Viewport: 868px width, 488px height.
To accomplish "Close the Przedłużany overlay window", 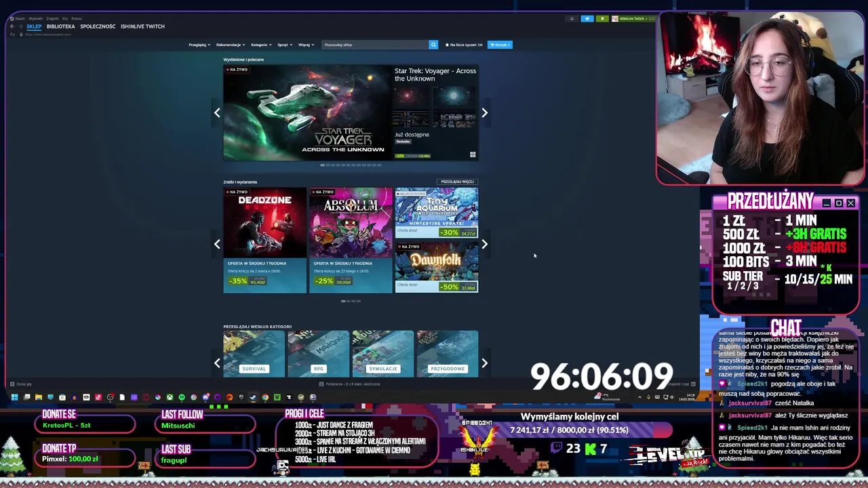I will tap(850, 203).
